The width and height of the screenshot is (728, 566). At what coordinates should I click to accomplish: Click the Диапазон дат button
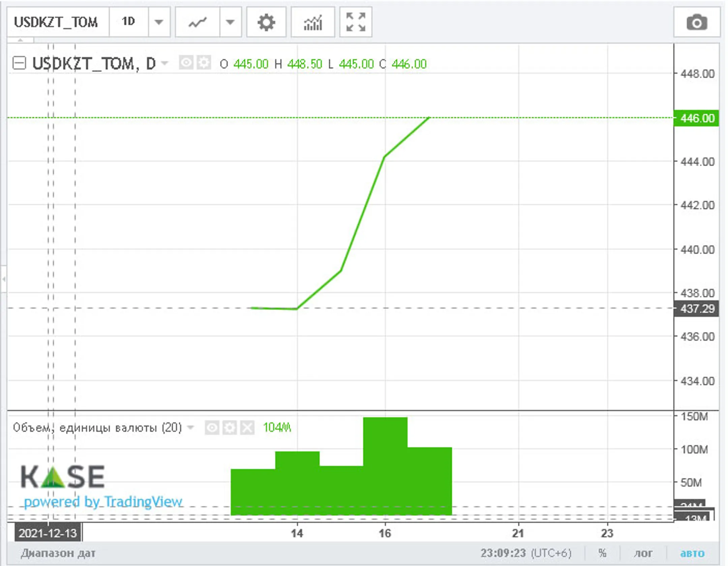click(58, 553)
